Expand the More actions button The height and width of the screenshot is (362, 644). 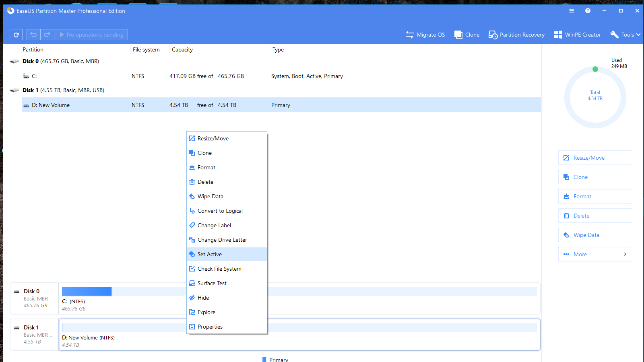pyautogui.click(x=595, y=254)
